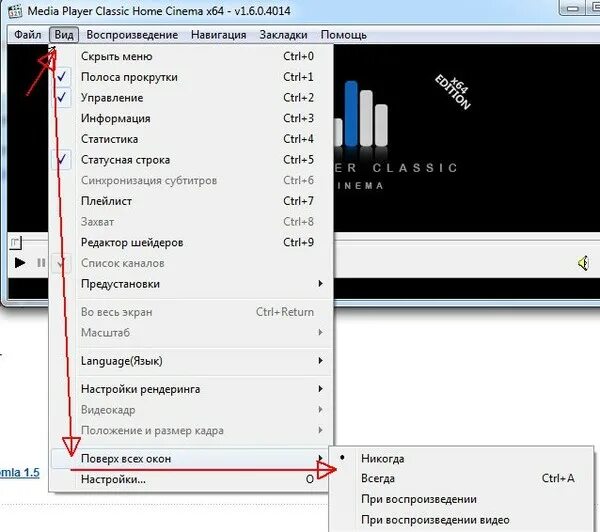Expand the Предустановки submenu
The width and height of the screenshot is (600, 532).
[x=191, y=284]
